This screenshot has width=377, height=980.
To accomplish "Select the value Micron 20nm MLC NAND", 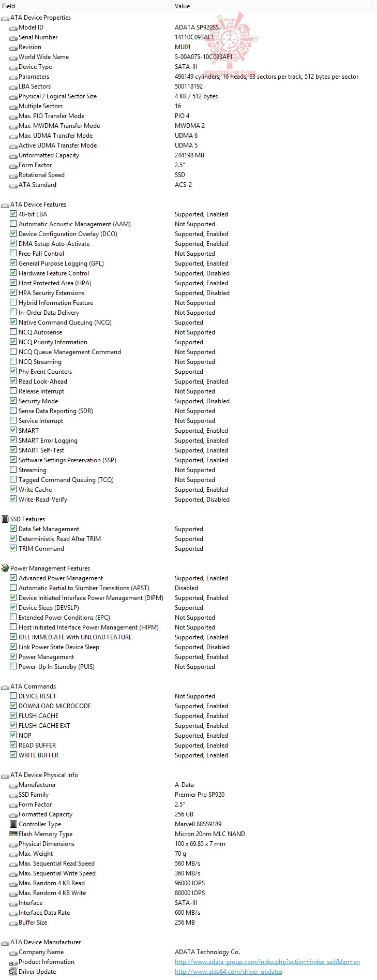I will [210, 834].
